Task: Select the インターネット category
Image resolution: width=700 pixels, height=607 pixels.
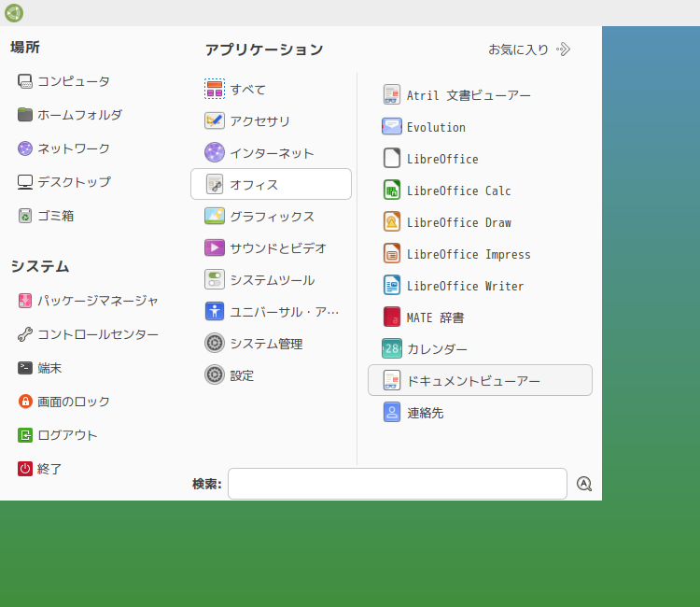Action: click(271, 153)
